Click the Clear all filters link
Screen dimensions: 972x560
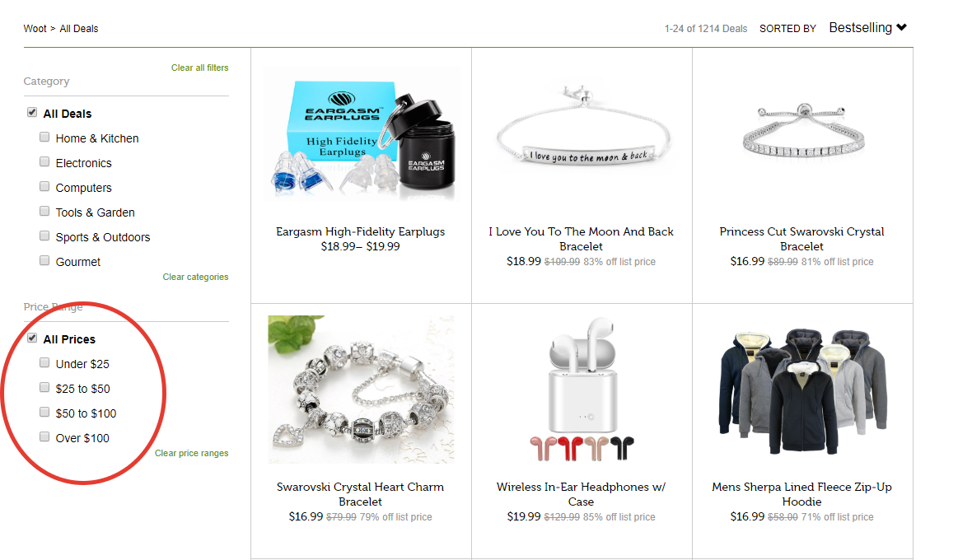point(199,68)
